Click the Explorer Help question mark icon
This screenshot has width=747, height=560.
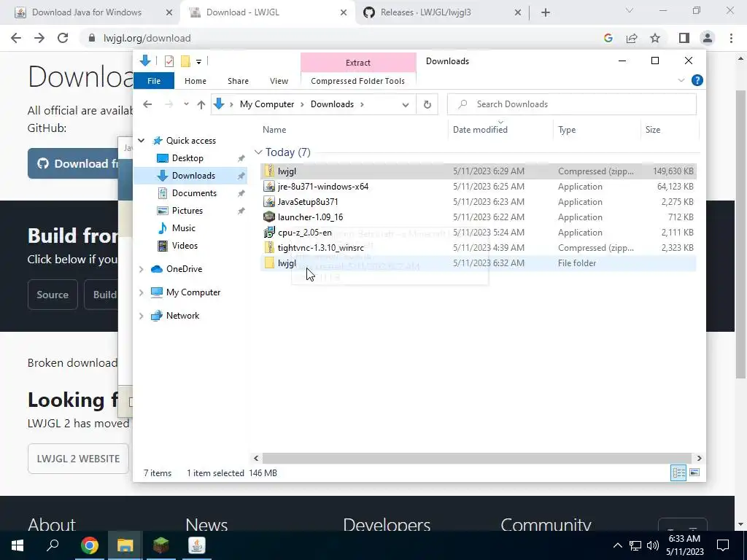(x=697, y=80)
